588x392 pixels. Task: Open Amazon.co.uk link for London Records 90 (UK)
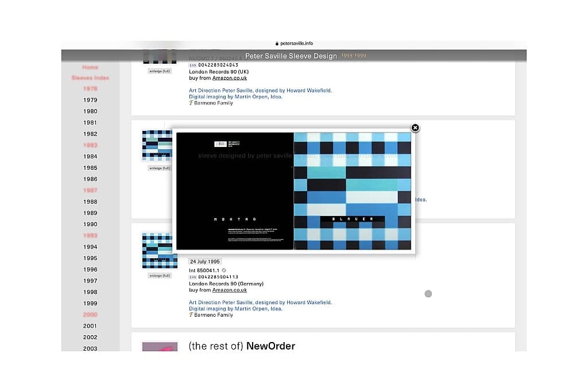(x=230, y=78)
